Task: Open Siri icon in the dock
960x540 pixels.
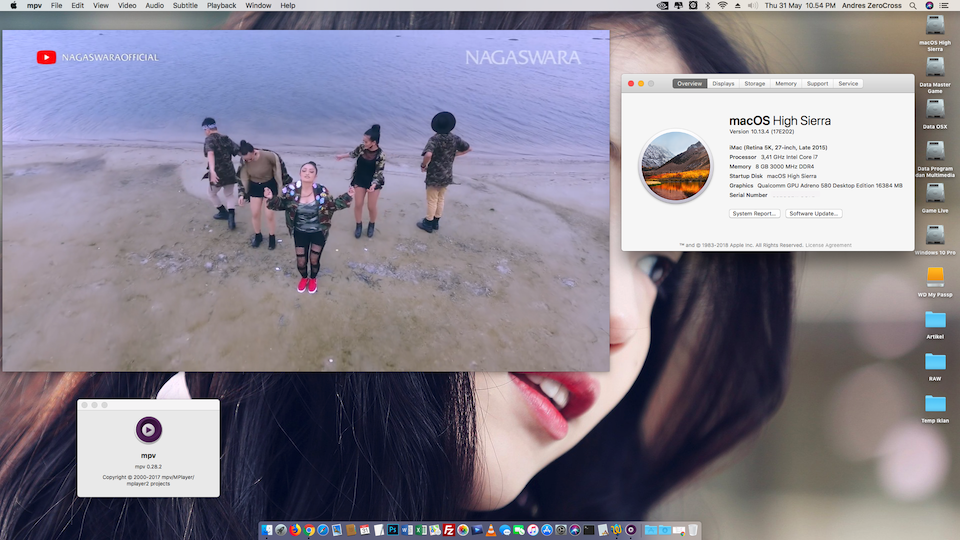Action: pyautogui.click(x=575, y=530)
